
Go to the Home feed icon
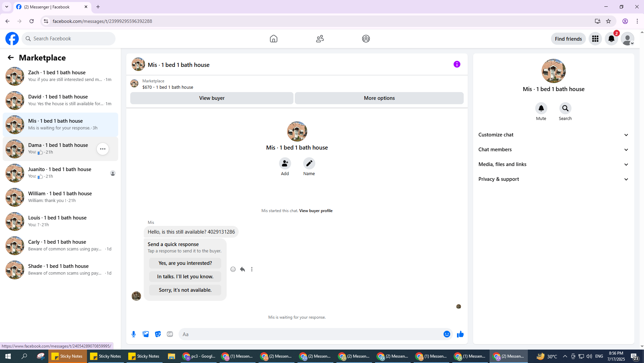(274, 39)
